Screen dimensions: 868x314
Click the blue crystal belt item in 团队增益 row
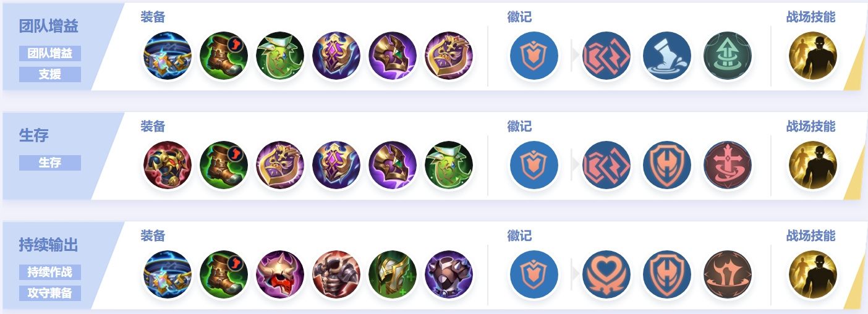click(168, 56)
